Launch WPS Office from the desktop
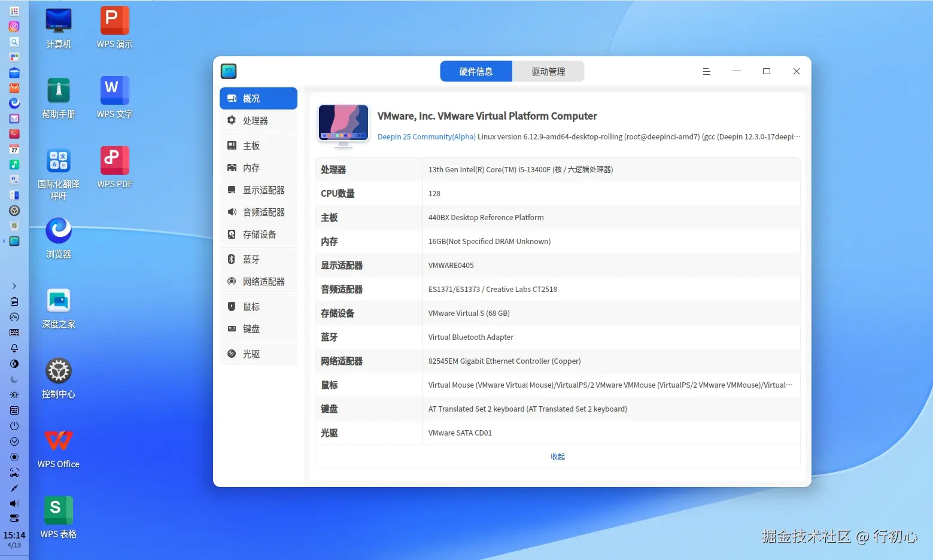Image resolution: width=933 pixels, height=560 pixels. 59,449
